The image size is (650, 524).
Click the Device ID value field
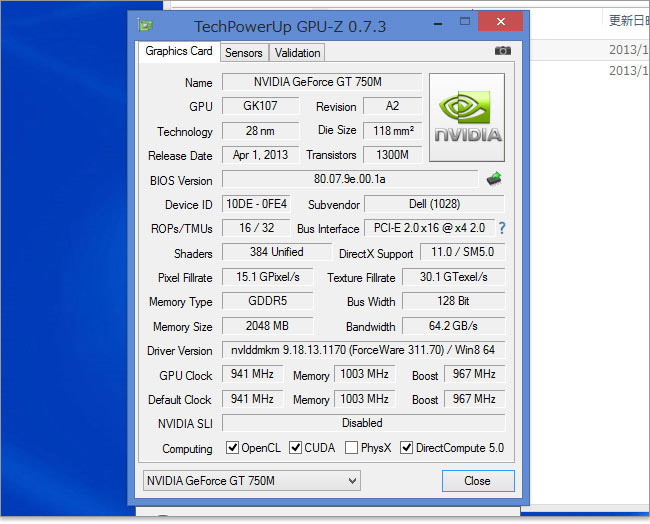click(257, 204)
